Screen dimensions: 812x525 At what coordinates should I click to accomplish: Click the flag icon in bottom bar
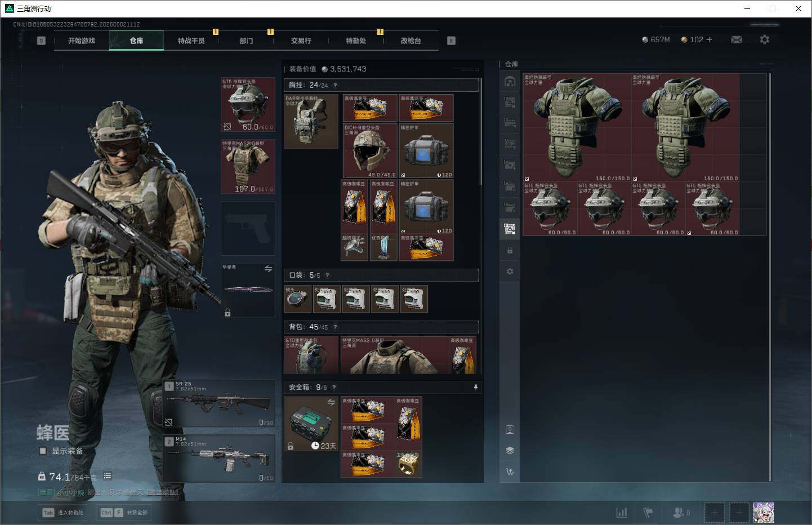tap(648, 513)
